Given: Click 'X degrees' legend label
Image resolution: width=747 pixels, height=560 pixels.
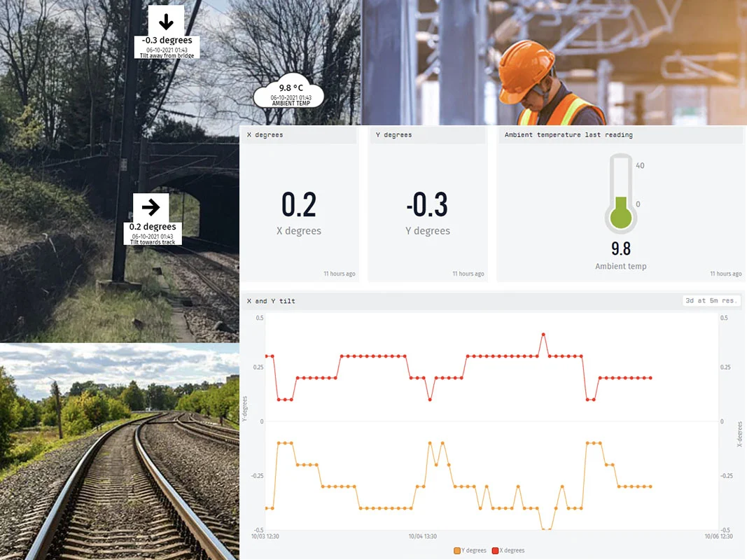Looking at the screenshot, I should [512, 550].
